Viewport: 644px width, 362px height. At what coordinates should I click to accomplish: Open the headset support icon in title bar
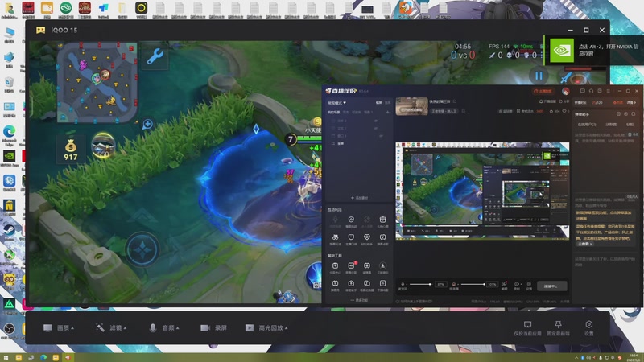point(591,91)
